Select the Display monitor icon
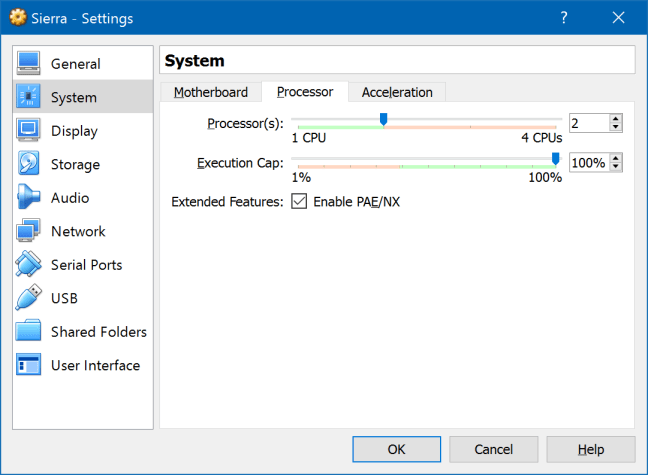 pyautogui.click(x=28, y=131)
